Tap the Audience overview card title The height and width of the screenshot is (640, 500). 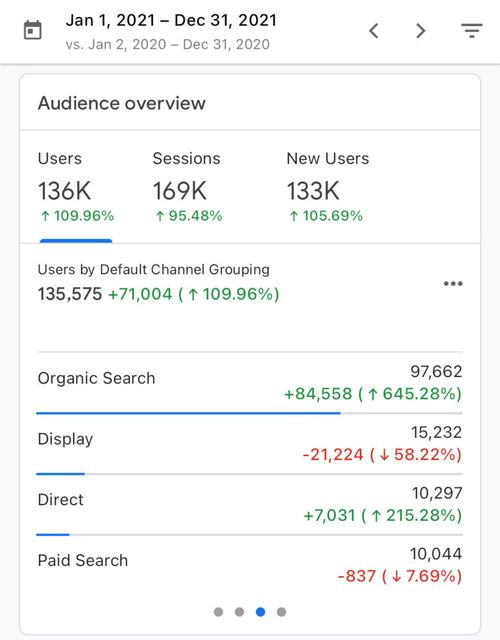tap(122, 103)
